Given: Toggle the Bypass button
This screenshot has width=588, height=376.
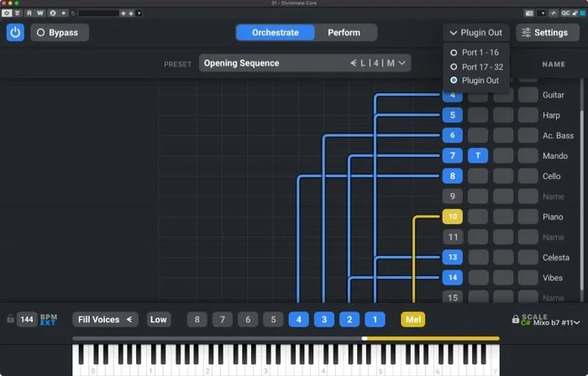Looking at the screenshot, I should point(60,33).
